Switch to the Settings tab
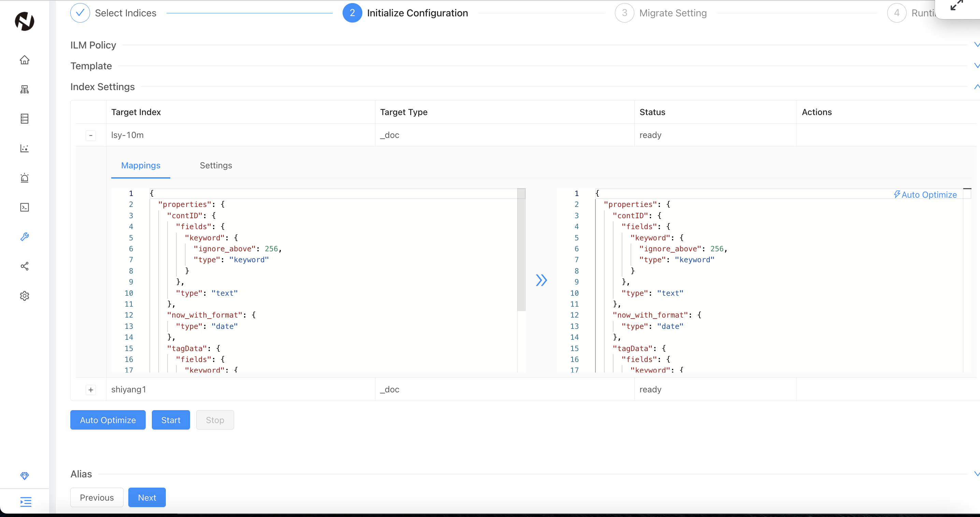 click(215, 165)
